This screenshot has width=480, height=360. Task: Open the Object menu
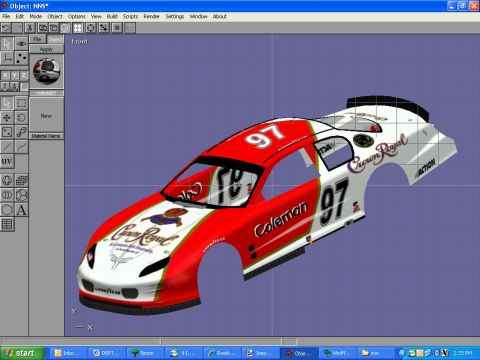pyautogui.click(x=55, y=16)
